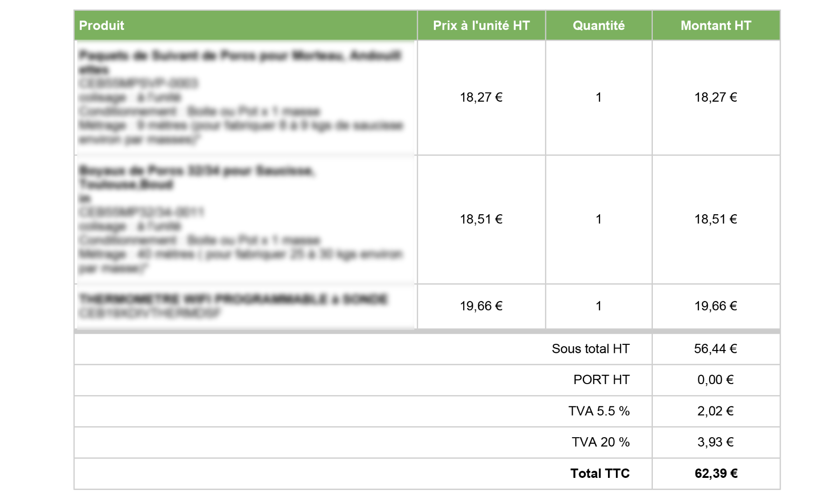
Task: Select the Quantité column header
Action: click(x=599, y=26)
